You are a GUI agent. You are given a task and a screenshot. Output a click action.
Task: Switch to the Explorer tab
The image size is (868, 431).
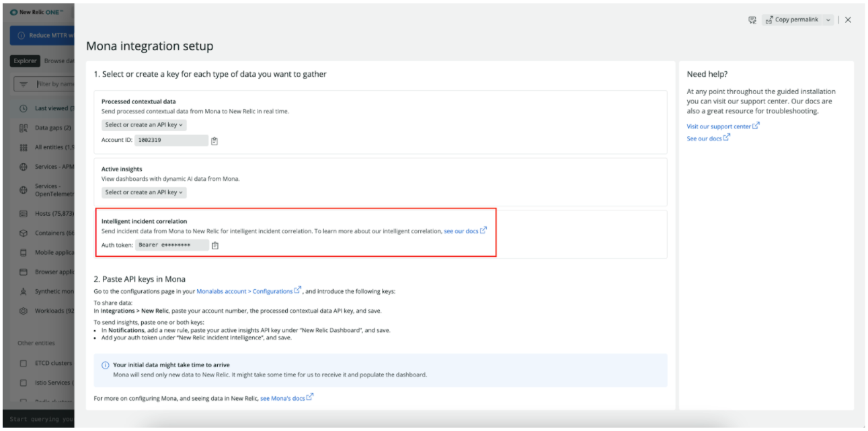click(25, 61)
